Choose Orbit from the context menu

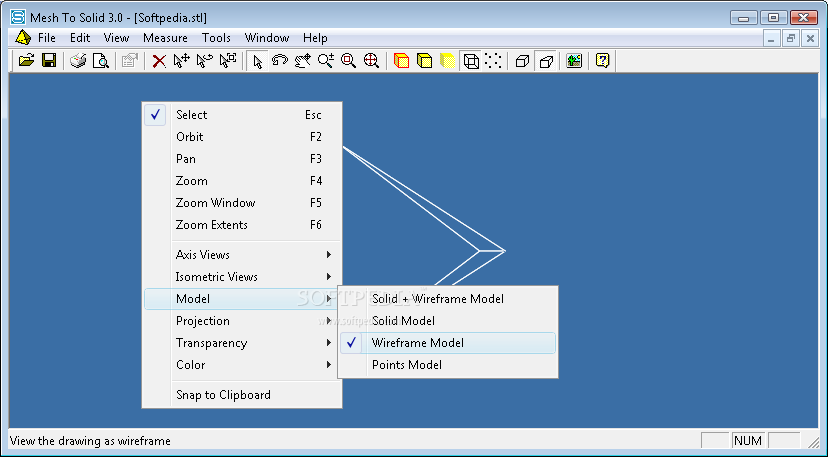click(242, 137)
